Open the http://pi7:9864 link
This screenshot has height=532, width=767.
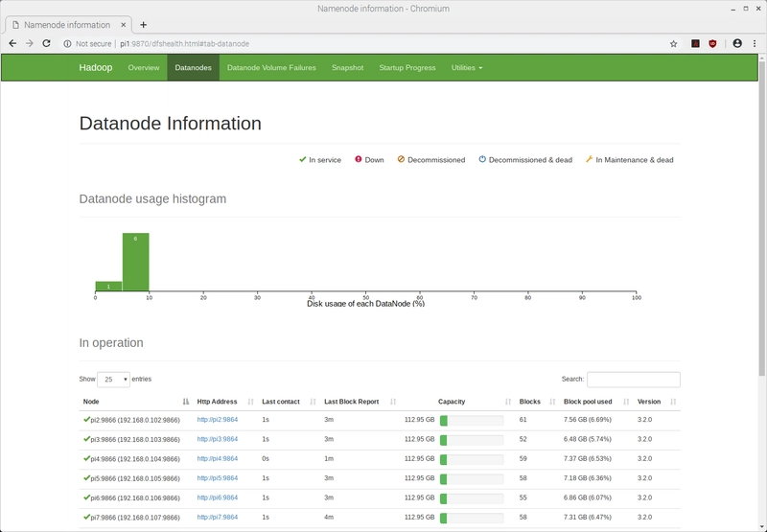point(218,517)
